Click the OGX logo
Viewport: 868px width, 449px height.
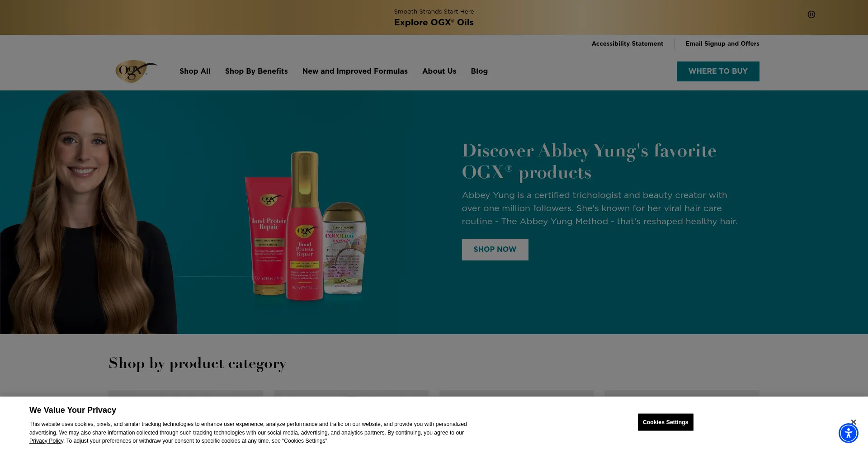click(x=137, y=71)
